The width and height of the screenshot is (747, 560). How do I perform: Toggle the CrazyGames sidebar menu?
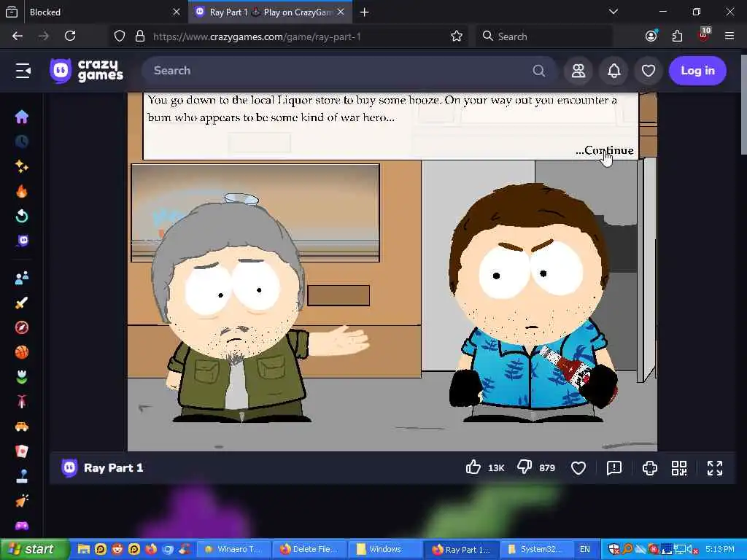pos(23,71)
